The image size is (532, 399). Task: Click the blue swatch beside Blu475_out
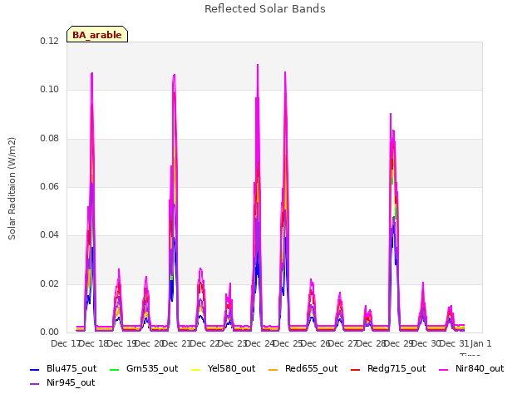tap(35, 369)
